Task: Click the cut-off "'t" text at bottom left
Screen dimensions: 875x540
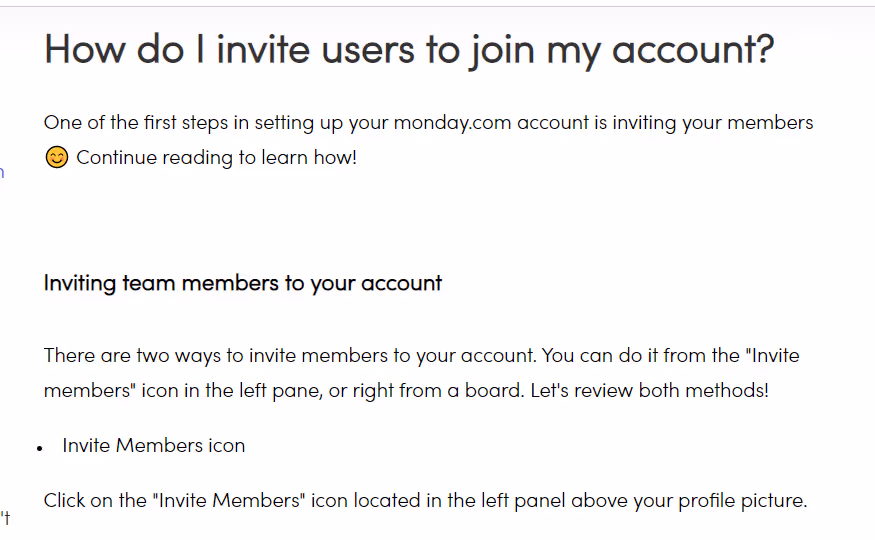Action: pyautogui.click(x=5, y=518)
